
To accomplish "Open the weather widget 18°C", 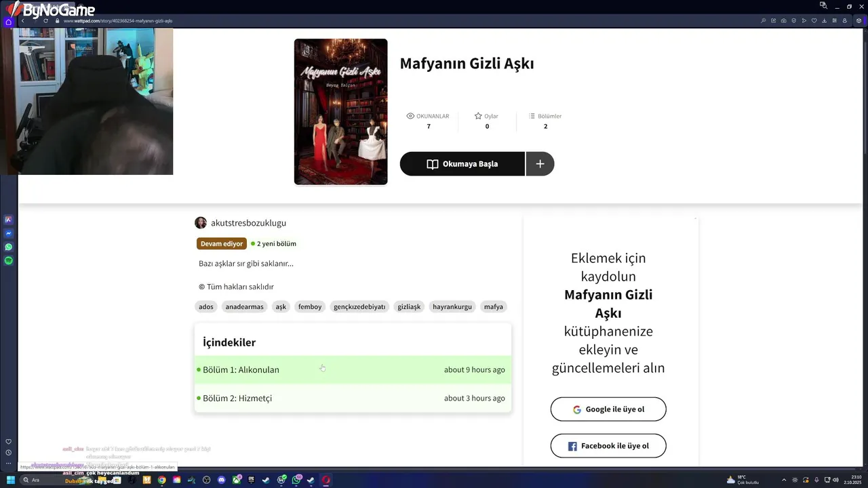I will pyautogui.click(x=743, y=480).
